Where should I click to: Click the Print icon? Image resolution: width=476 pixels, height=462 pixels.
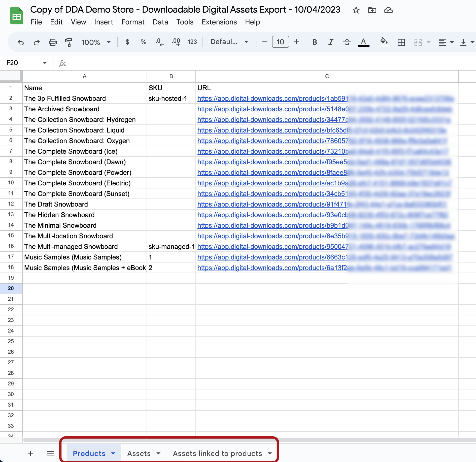point(53,42)
